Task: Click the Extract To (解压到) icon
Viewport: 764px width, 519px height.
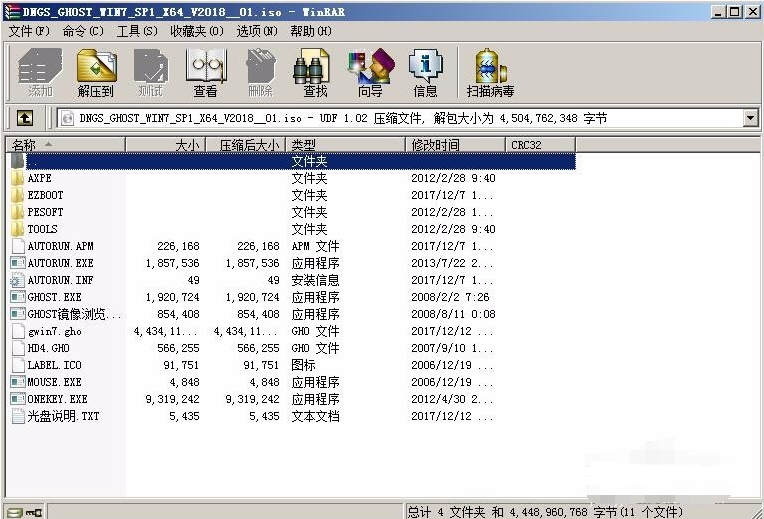Action: point(96,72)
